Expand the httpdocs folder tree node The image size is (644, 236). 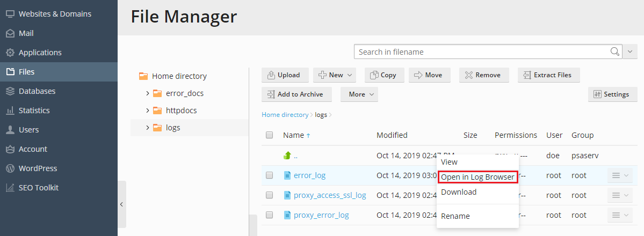(148, 110)
